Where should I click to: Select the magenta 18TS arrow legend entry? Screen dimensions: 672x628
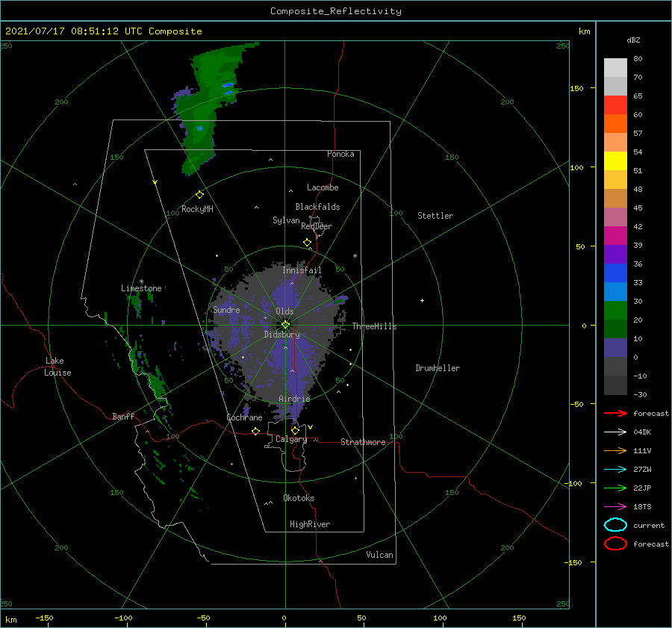(x=615, y=507)
